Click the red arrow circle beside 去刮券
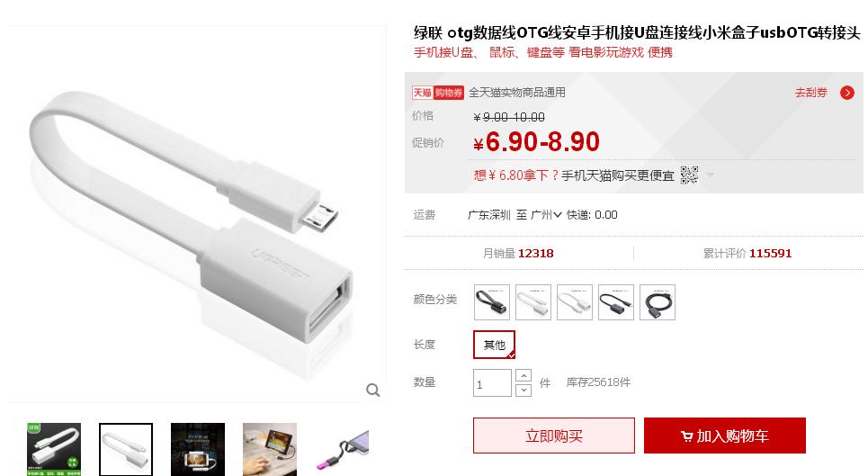 pyautogui.click(x=847, y=93)
